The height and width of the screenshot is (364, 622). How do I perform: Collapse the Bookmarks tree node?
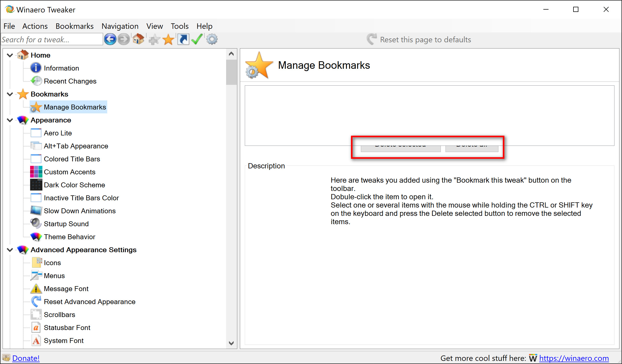click(x=10, y=94)
